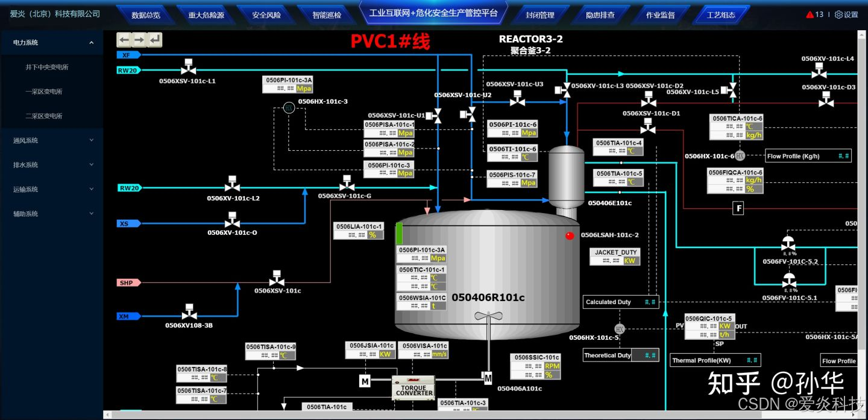
Task: Click control valve 0506FV-101C-5.2
Action: [x=787, y=243]
